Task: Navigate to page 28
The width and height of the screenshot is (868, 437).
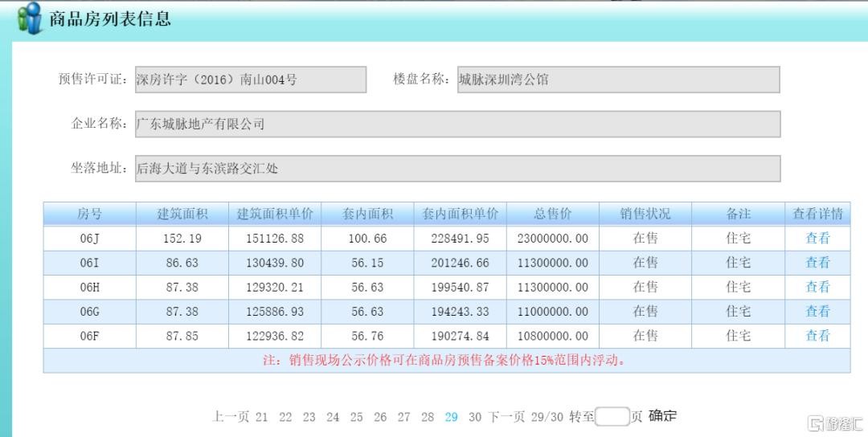Action: (x=428, y=417)
